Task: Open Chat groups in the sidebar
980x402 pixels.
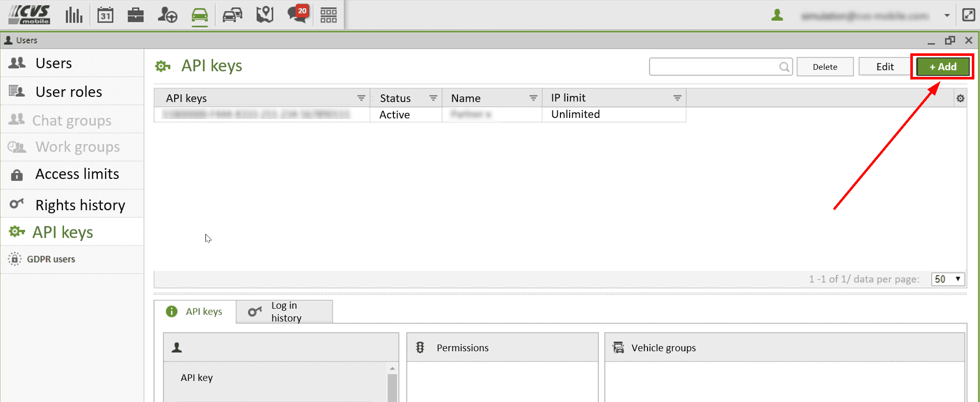Action: click(72, 120)
